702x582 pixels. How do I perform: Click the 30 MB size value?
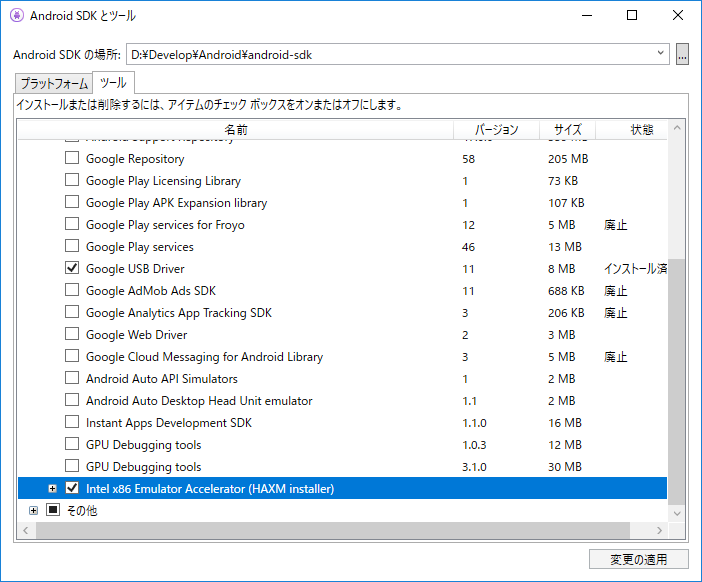565,467
